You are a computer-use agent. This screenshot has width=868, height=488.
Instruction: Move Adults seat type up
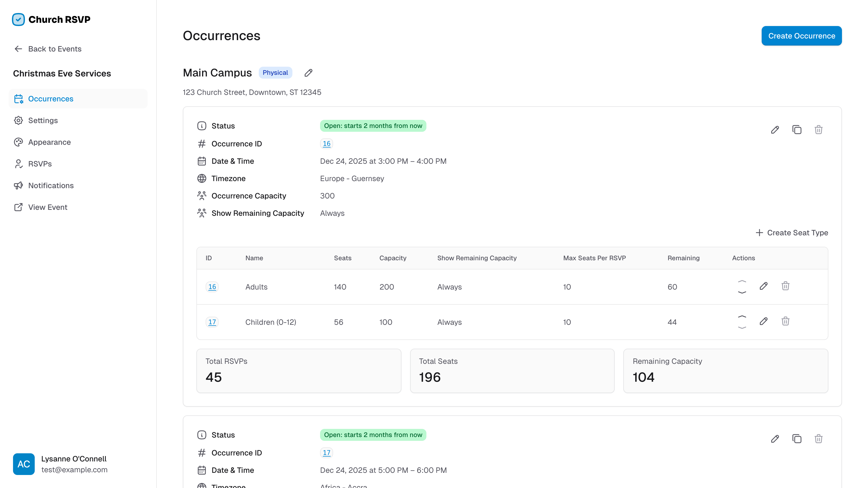(x=742, y=281)
